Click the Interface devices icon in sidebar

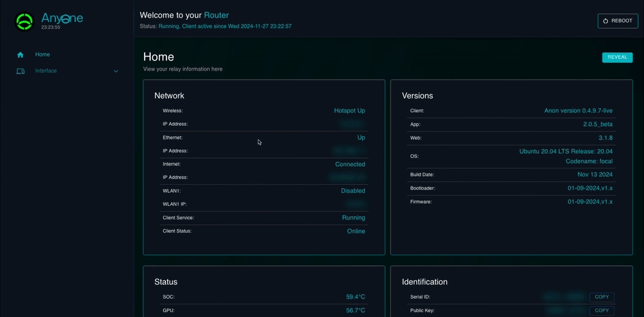[x=20, y=71]
